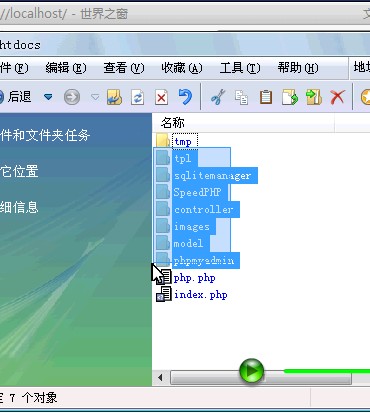Open the 收藏(A) menu
This screenshot has height=419, width=370.
pyautogui.click(x=182, y=68)
